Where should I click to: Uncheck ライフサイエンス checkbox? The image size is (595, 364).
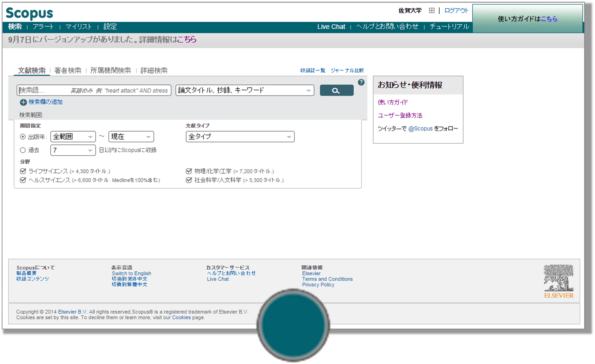[x=23, y=171]
